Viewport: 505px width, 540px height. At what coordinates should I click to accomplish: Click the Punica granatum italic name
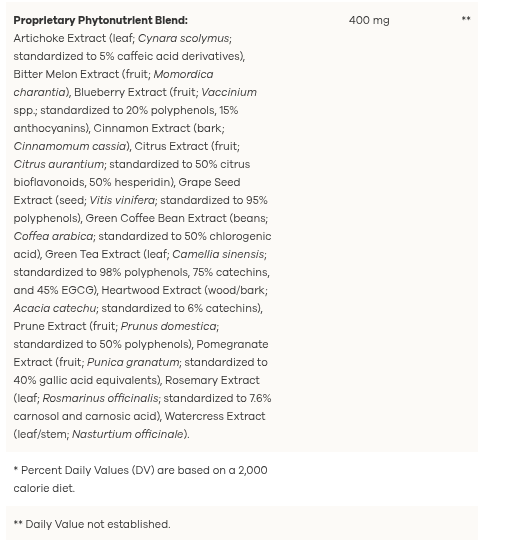(133, 362)
